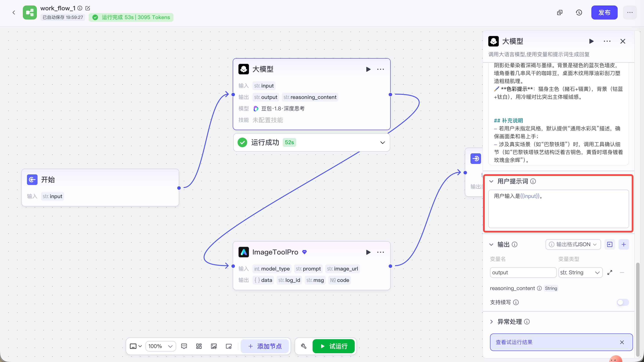Viewport: 644px width, 362px height.
Task: Click the screen-with-pen icon in bottom toolbar
Action: click(x=229, y=346)
